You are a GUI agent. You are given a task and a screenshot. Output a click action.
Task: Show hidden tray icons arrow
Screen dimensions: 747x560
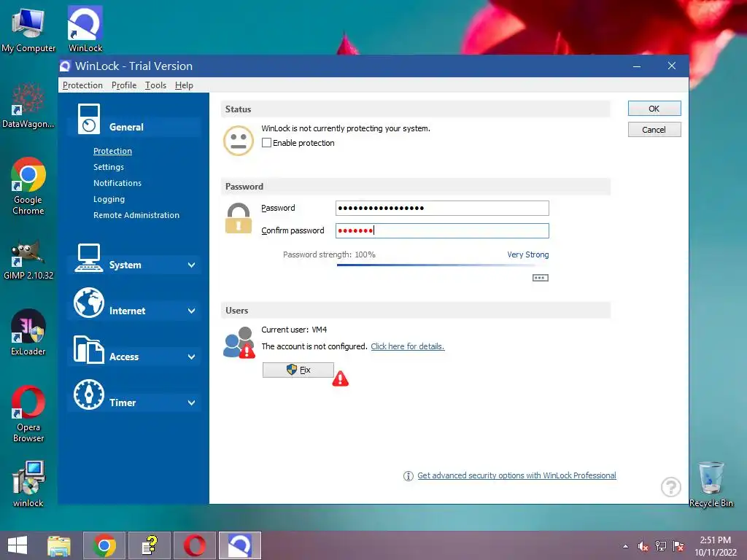pos(625,546)
